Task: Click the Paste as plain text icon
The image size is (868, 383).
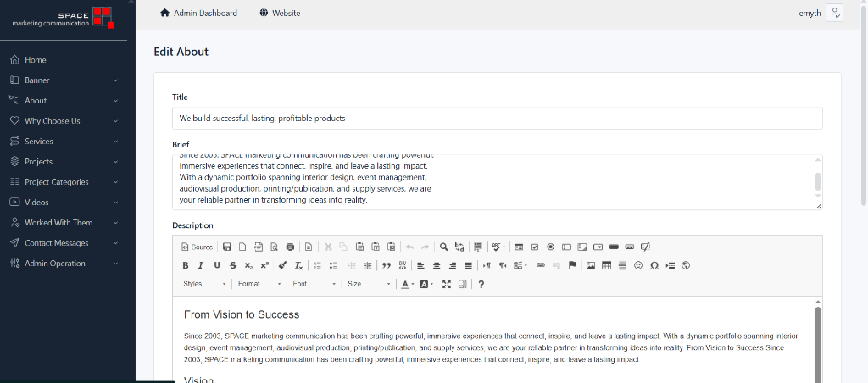Action: 376,247
